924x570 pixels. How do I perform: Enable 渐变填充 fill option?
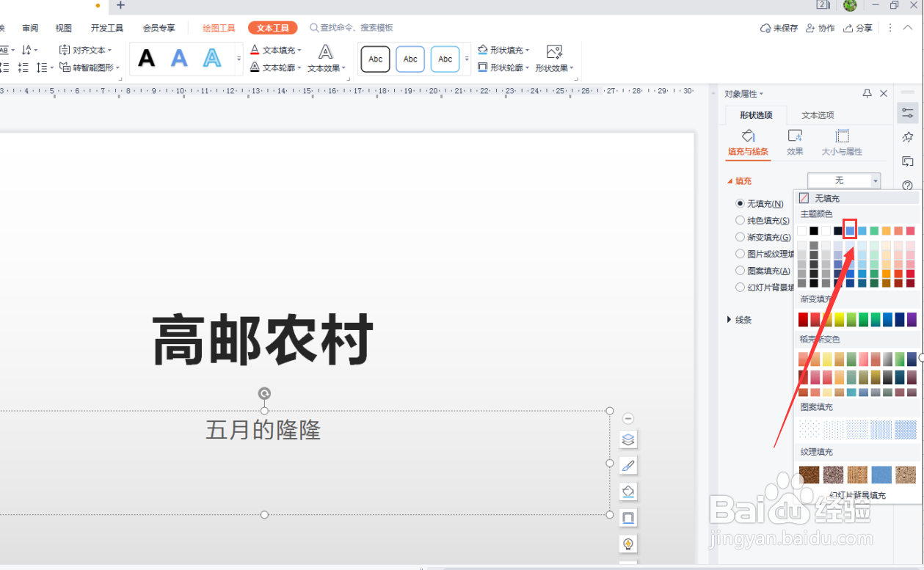tap(740, 236)
